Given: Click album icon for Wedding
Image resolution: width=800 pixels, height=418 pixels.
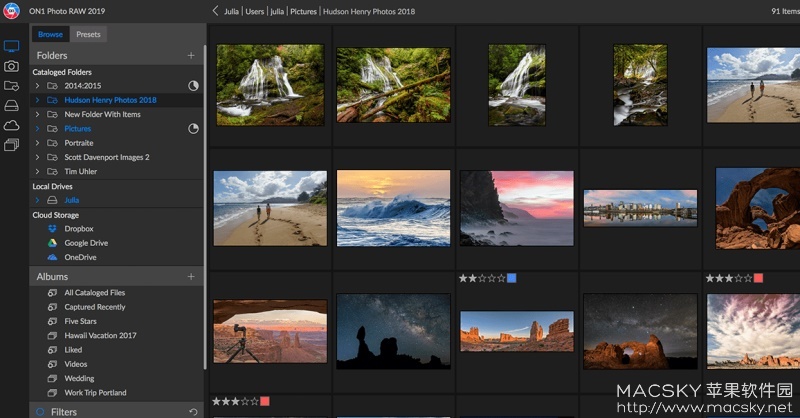Looking at the screenshot, I should 52,378.
